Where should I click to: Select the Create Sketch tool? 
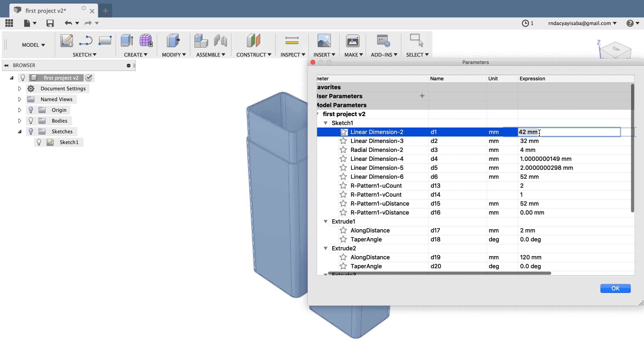point(67,40)
